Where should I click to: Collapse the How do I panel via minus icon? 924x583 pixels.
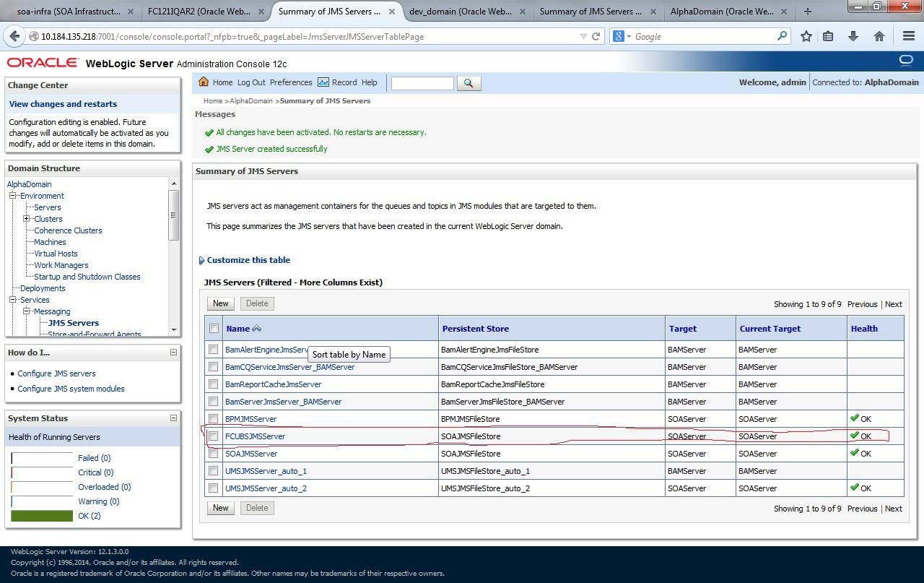pos(173,352)
